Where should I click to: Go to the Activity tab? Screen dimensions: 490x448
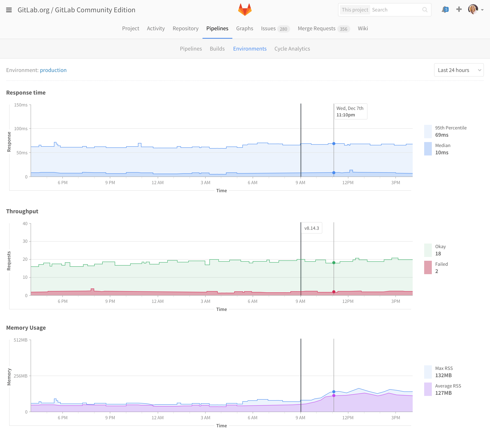click(156, 29)
